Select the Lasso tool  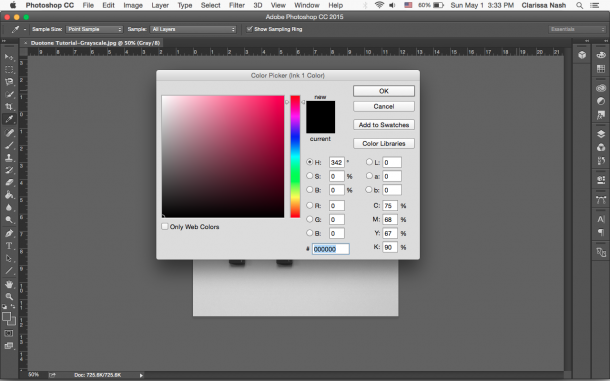pyautogui.click(x=9, y=82)
